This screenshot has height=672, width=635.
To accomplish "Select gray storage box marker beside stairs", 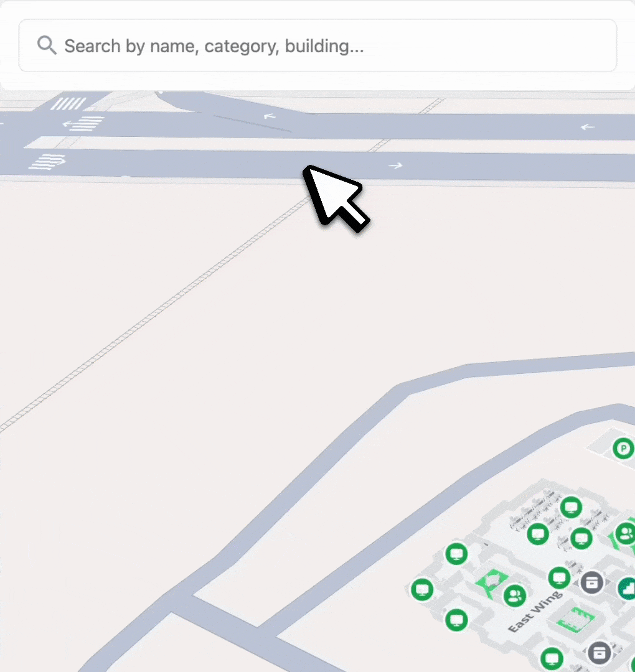I will (x=592, y=582).
